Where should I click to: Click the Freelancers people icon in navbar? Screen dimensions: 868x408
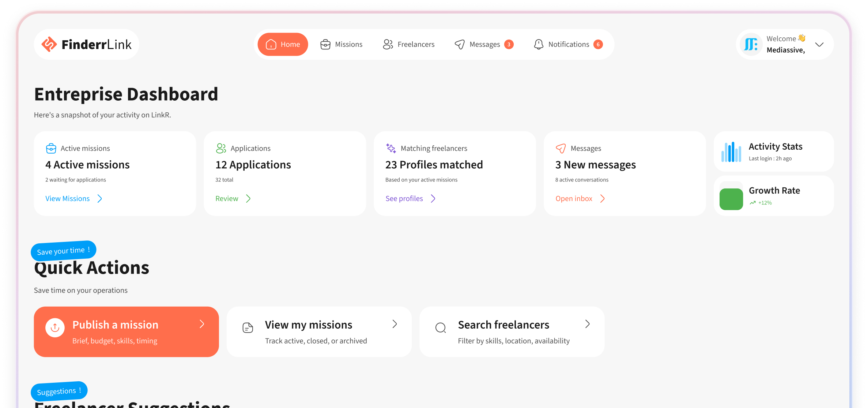(x=388, y=44)
